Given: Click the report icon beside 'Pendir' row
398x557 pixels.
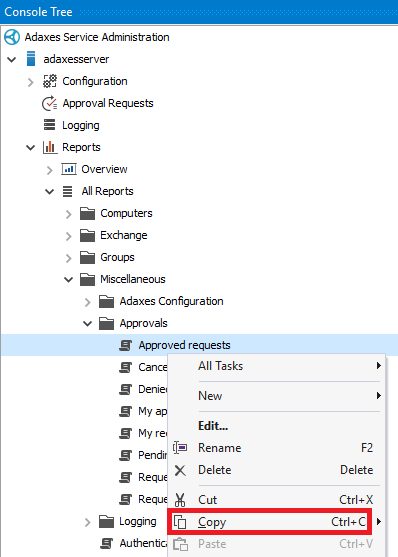Looking at the screenshot, I should coord(125,455).
